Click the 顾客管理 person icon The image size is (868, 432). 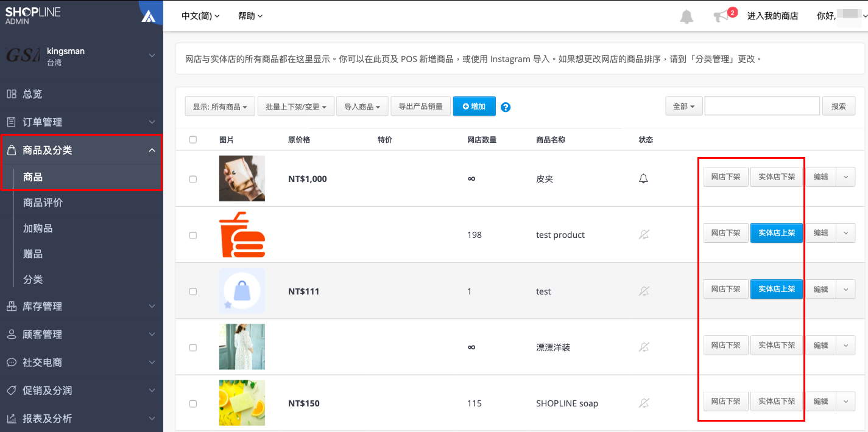tap(12, 334)
